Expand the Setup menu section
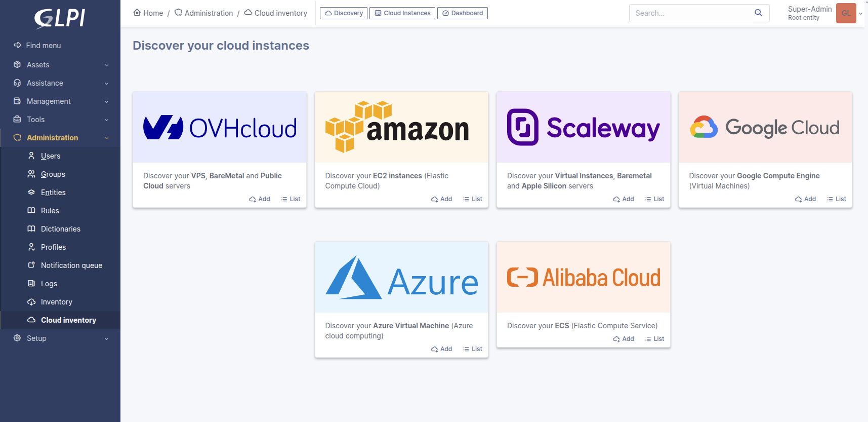The image size is (868, 422). [60, 338]
